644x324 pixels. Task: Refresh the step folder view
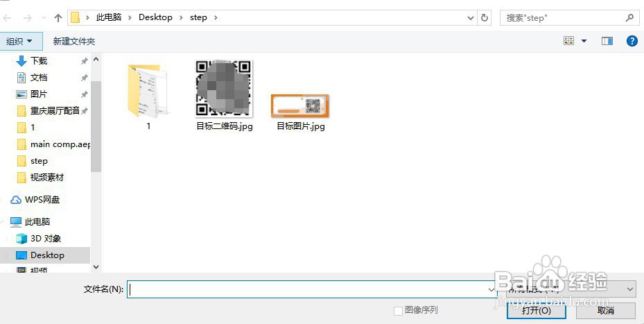tap(485, 17)
